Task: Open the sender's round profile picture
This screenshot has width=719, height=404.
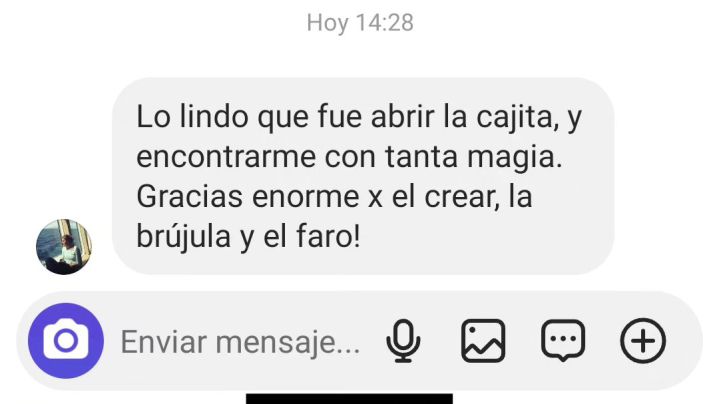Action: (x=64, y=247)
